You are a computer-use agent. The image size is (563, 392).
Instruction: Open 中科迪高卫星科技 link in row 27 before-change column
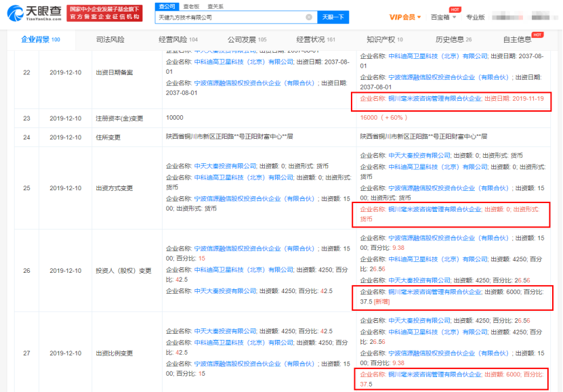pos(244,343)
